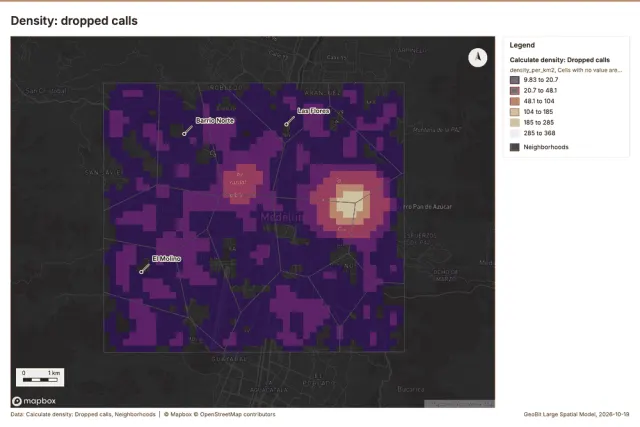Viewport: 640px width, 427px height.
Task: Click the data source caption text
Action: pyautogui.click(x=83, y=414)
